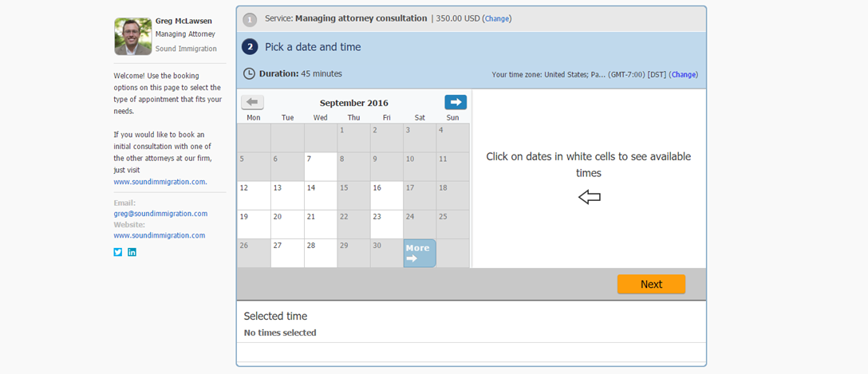Choose September 23 on the calendar
The height and width of the screenshot is (374, 868).
[386, 224]
